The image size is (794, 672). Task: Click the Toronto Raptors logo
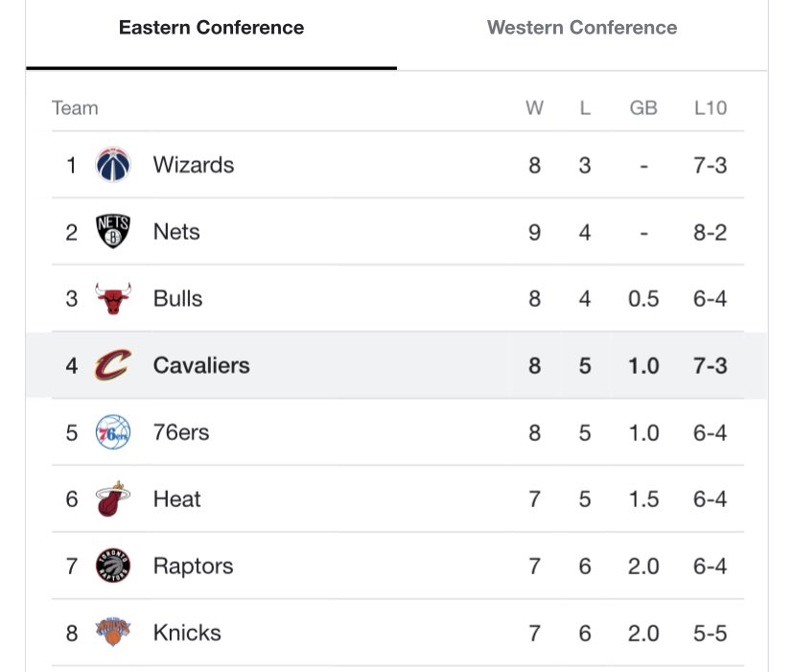click(x=113, y=566)
